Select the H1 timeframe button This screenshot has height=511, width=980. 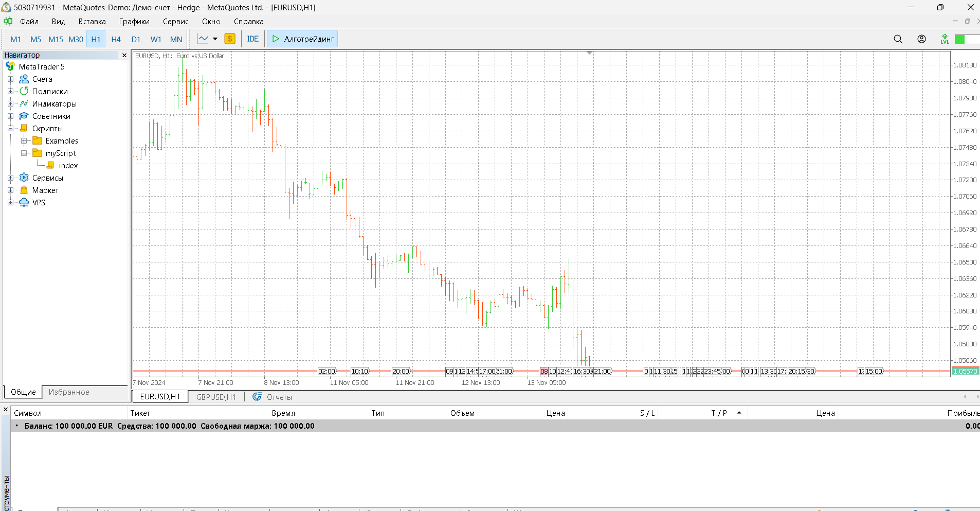click(96, 39)
